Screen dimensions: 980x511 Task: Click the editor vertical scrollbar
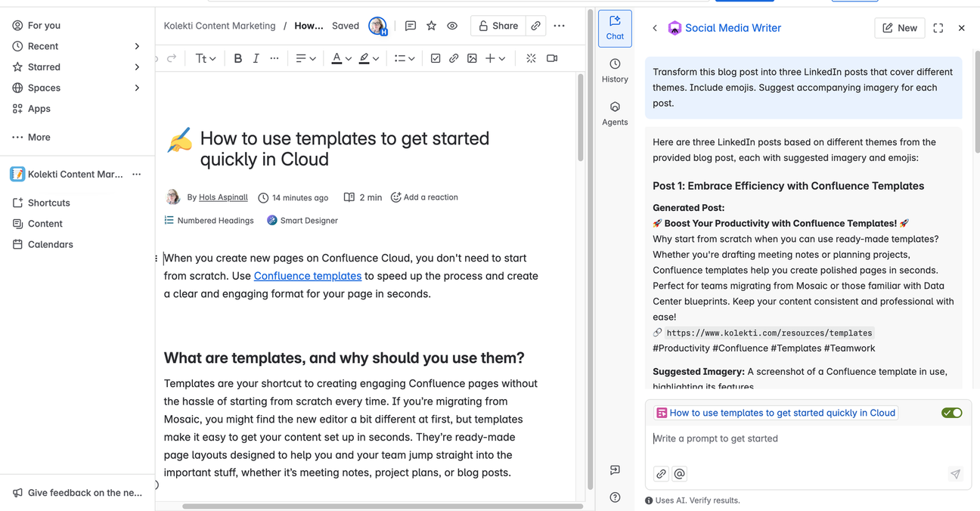point(580,117)
